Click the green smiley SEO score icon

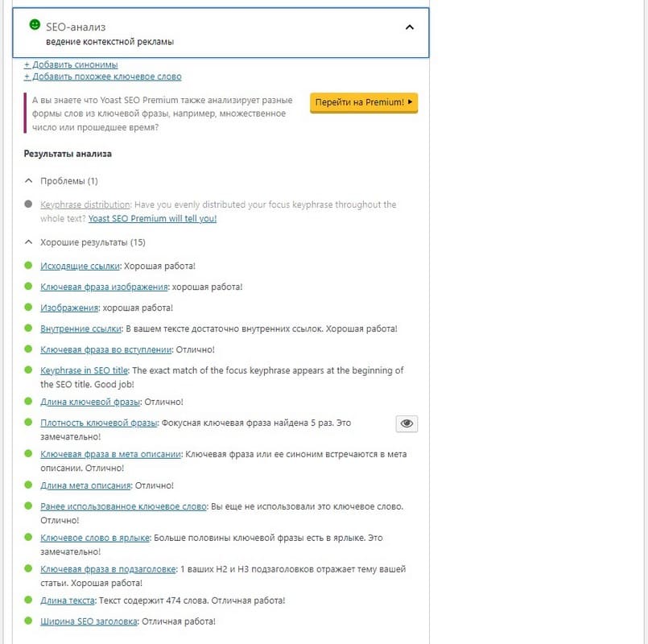(x=35, y=25)
